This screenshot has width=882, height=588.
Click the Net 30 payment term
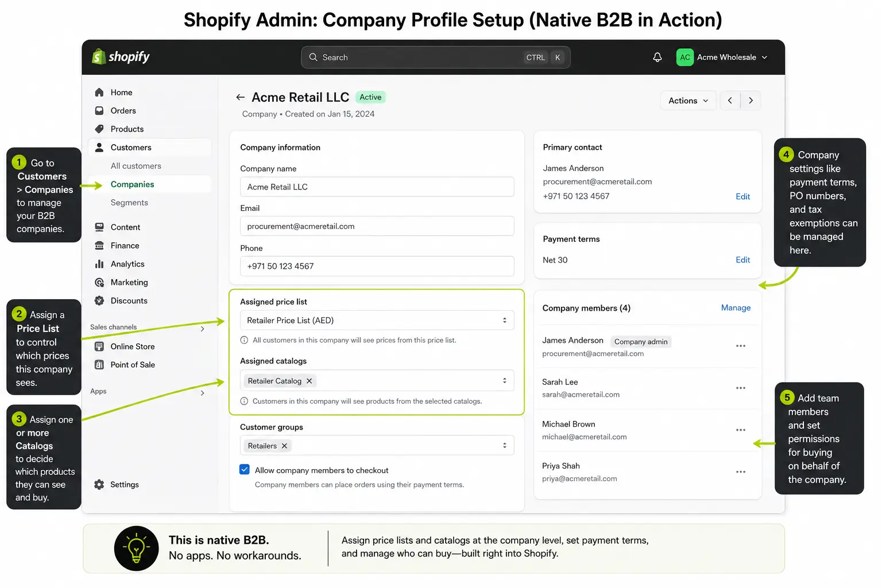pos(555,260)
